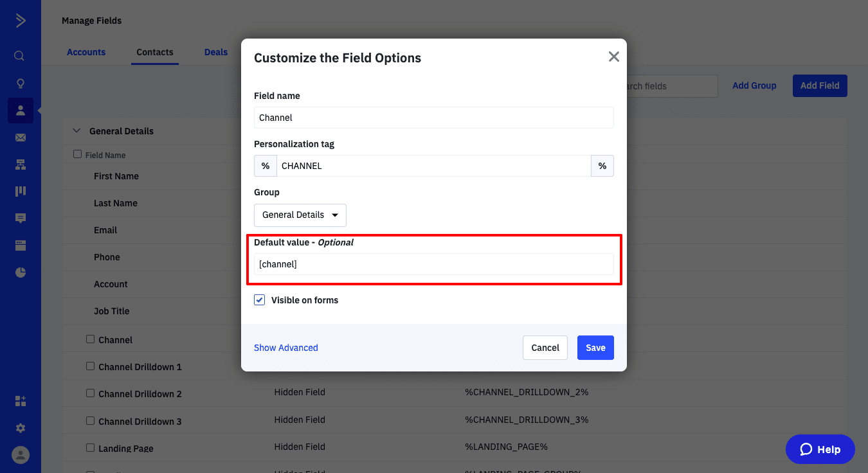Click the lightbulb ideas icon
The height and width of the screenshot is (473, 868).
click(x=20, y=84)
